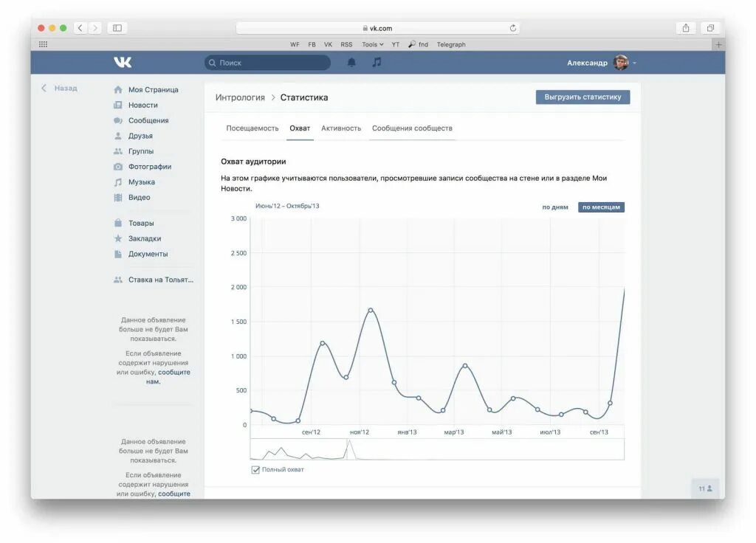Switch graph to по месяцам
The width and height of the screenshot is (756, 543).
[601, 207]
